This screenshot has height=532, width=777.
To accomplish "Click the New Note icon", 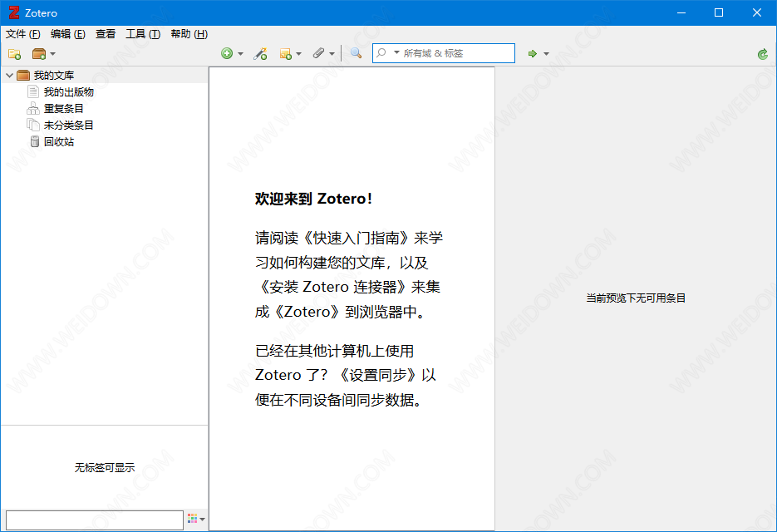I will pos(285,53).
